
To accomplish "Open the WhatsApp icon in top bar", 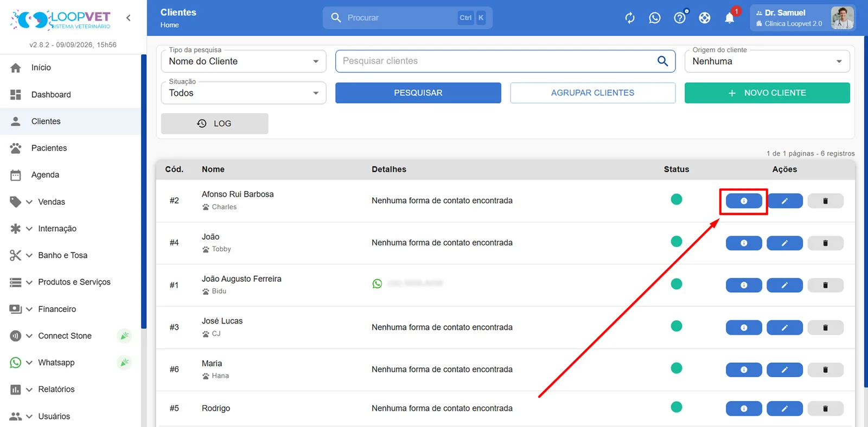I will (655, 18).
